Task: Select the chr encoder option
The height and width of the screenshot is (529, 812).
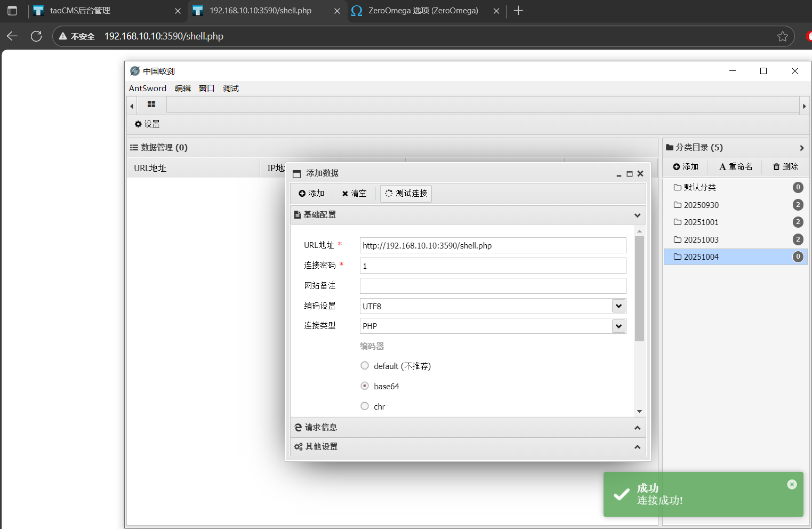Action: [x=365, y=406]
